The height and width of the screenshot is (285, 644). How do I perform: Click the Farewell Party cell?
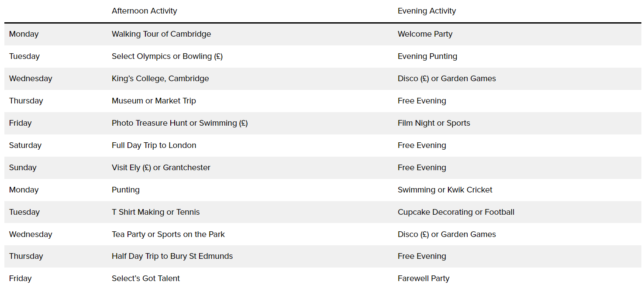423,278
